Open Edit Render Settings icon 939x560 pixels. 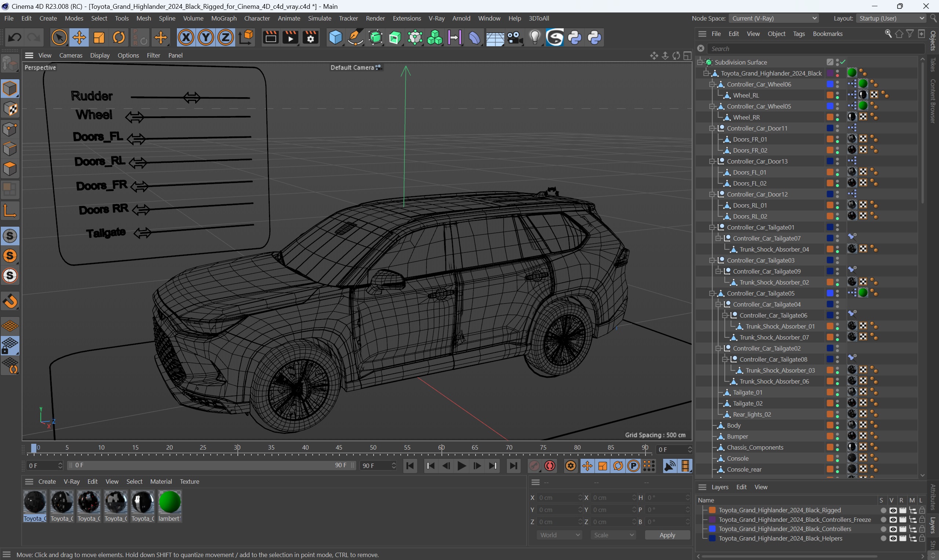[310, 37]
